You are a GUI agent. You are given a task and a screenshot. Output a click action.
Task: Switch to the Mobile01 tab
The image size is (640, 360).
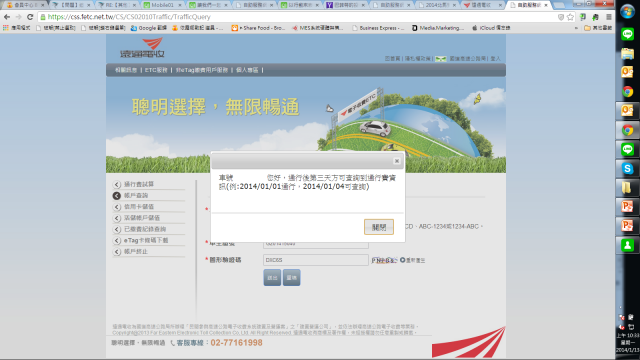coord(162,5)
